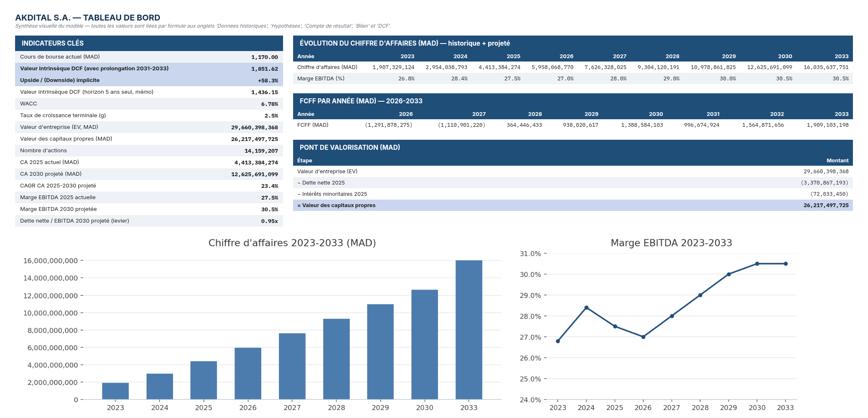Click the WACC value 6.78%
This screenshot has width=868, height=418.
click(x=269, y=104)
